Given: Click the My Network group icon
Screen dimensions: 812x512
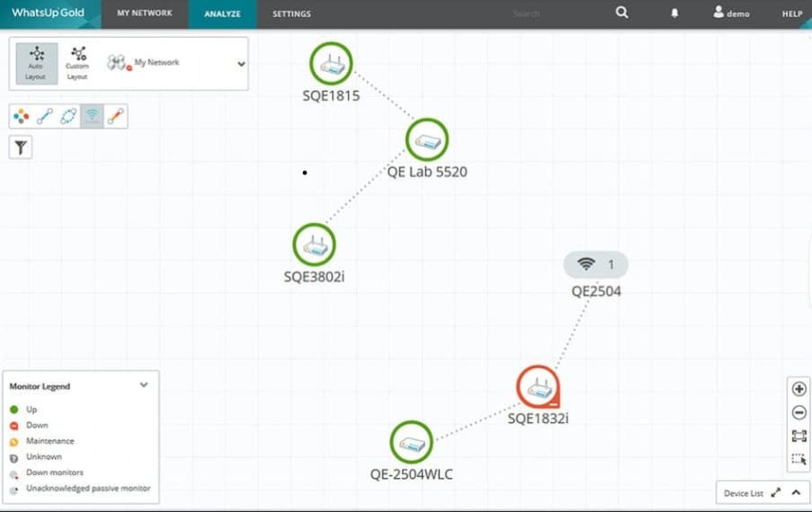Looking at the screenshot, I should coord(119,63).
